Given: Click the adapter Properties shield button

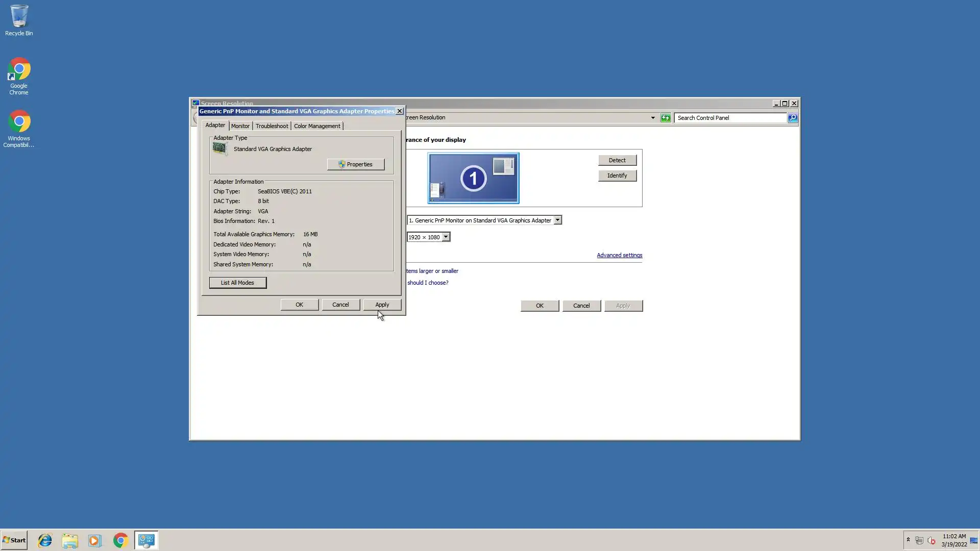Looking at the screenshot, I should (x=356, y=164).
